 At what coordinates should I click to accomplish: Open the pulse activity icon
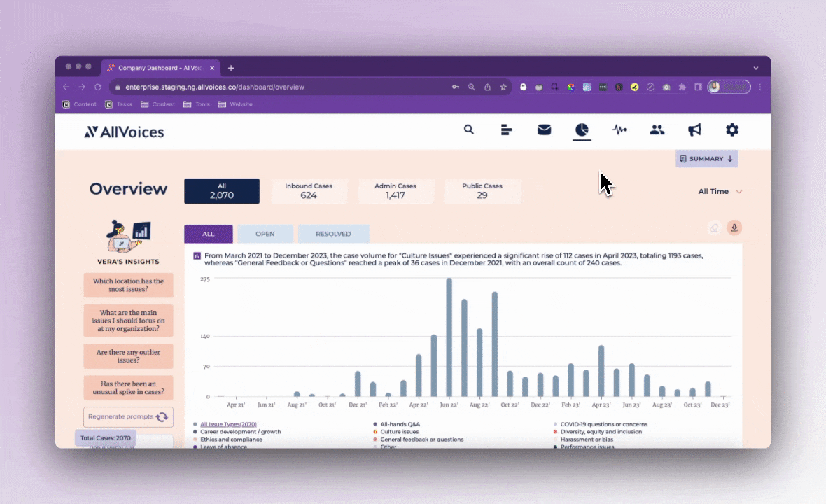(x=619, y=129)
